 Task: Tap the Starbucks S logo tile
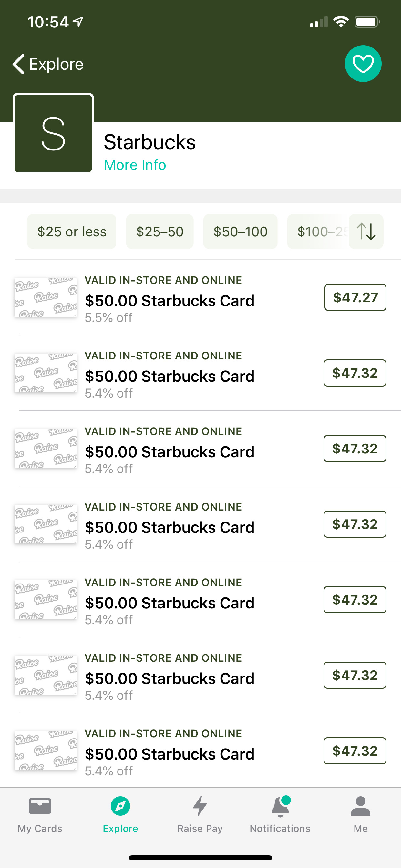coord(53,133)
